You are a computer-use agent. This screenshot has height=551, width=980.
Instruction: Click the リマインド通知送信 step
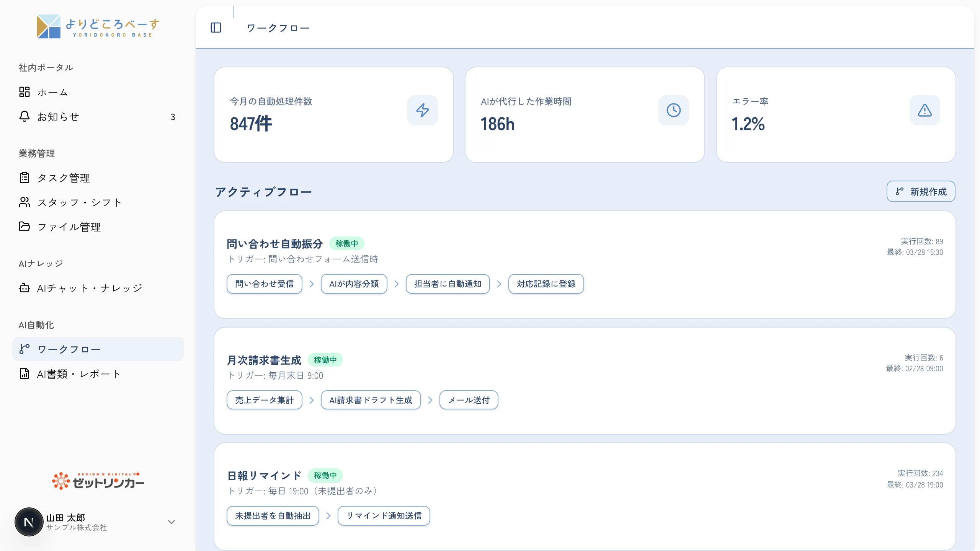click(x=384, y=516)
